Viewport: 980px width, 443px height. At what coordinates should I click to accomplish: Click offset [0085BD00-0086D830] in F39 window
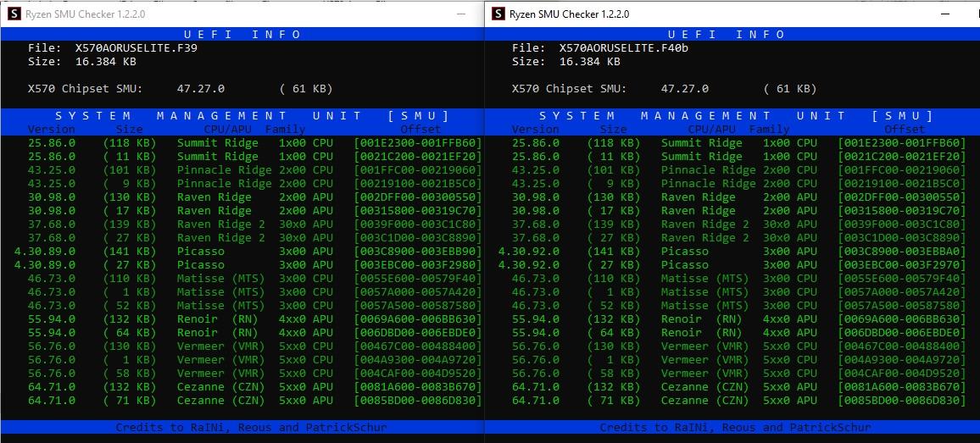418,401
